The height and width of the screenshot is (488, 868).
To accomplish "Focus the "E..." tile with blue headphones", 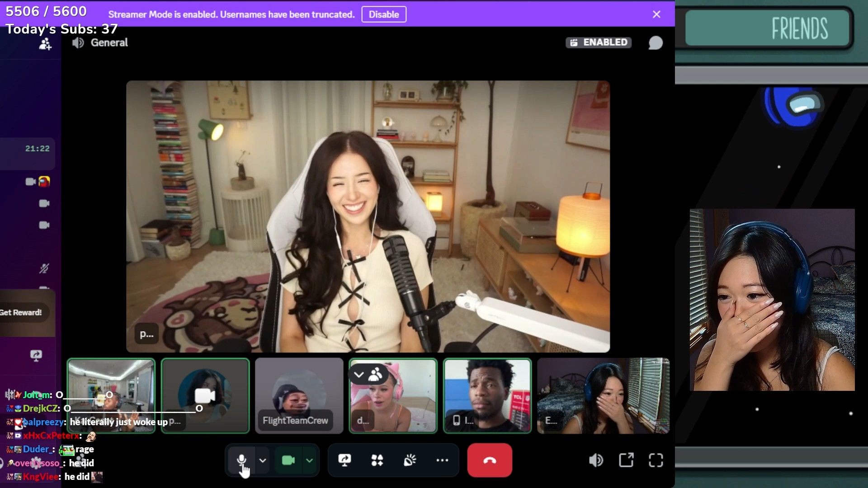I will [603, 396].
